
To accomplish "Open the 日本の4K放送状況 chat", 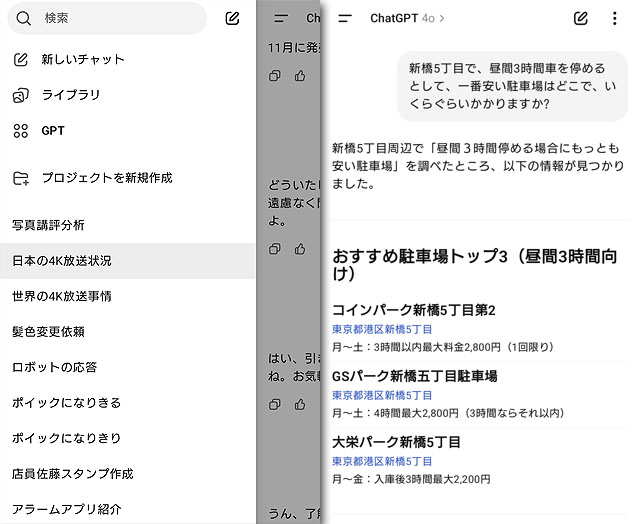I will pyautogui.click(x=127, y=261).
